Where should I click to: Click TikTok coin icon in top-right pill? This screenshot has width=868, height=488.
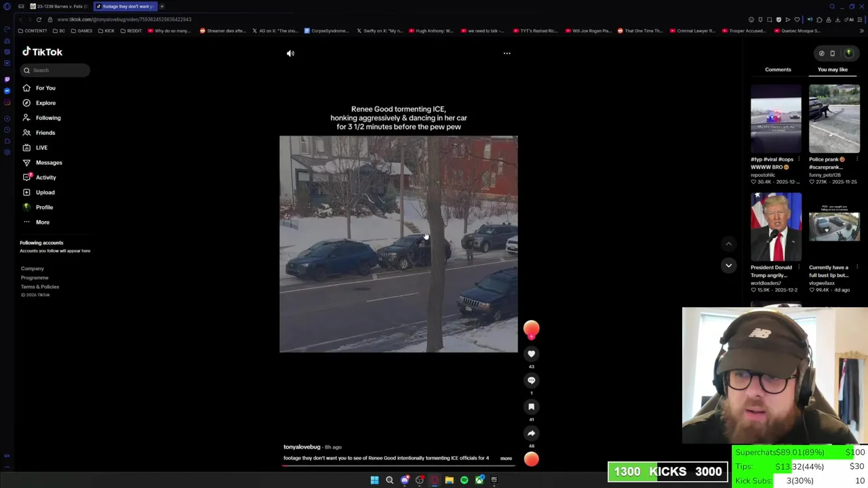(821, 54)
